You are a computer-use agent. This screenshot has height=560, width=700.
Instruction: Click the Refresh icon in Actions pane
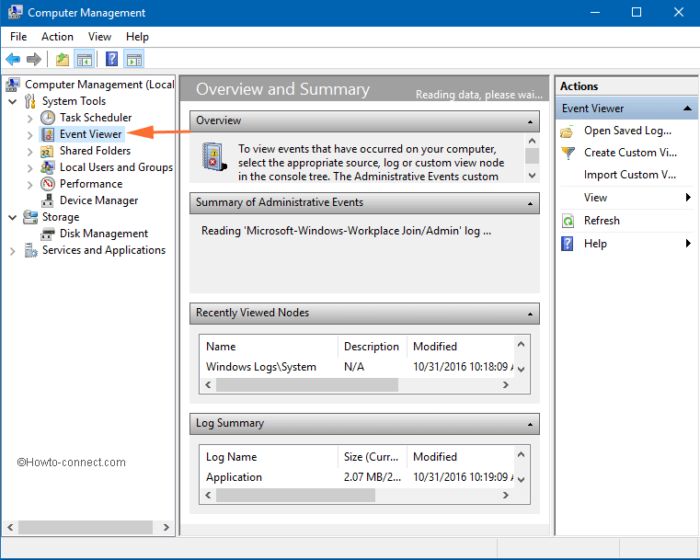(x=568, y=221)
